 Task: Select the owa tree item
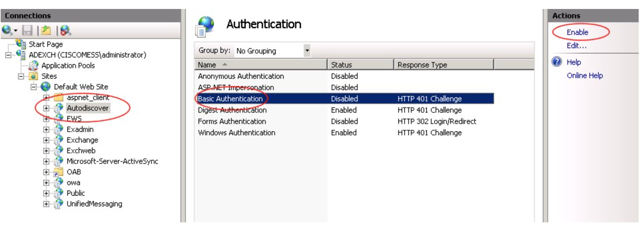click(x=73, y=182)
